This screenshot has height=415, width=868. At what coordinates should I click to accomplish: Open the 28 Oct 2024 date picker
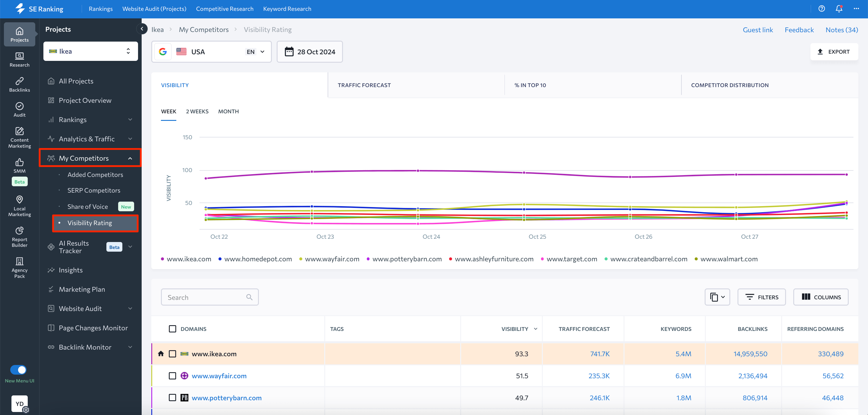click(310, 52)
